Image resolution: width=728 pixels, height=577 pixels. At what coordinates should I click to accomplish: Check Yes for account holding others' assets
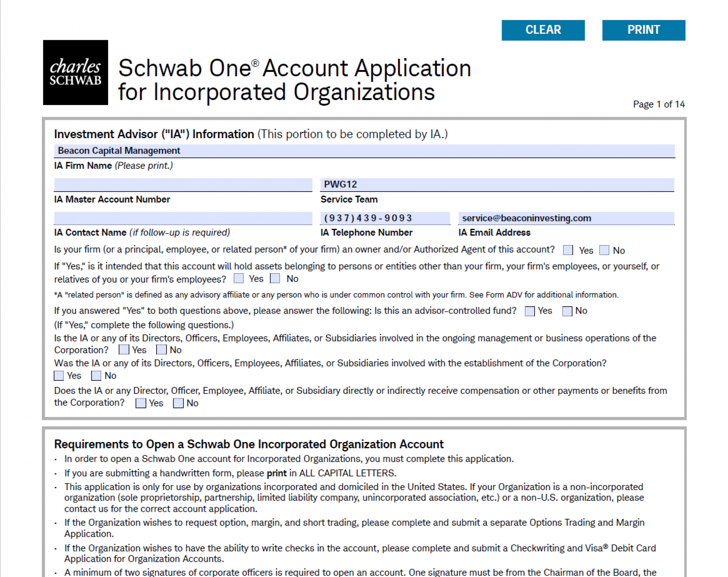pos(238,278)
